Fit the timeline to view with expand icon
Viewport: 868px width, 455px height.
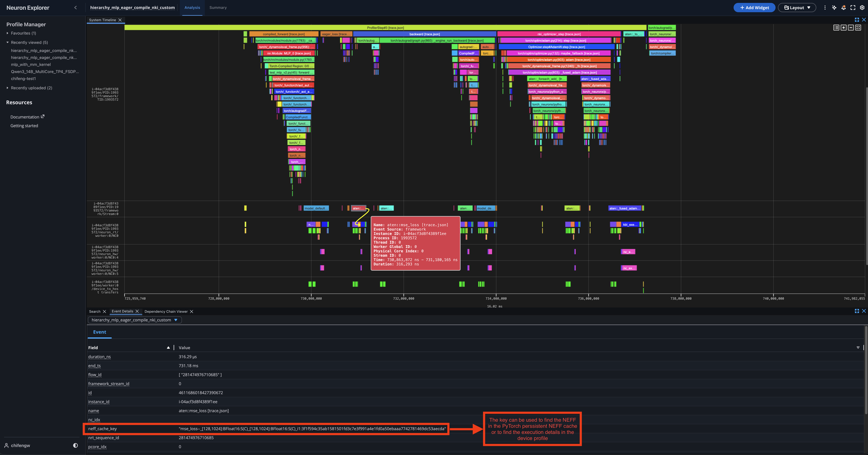858,28
